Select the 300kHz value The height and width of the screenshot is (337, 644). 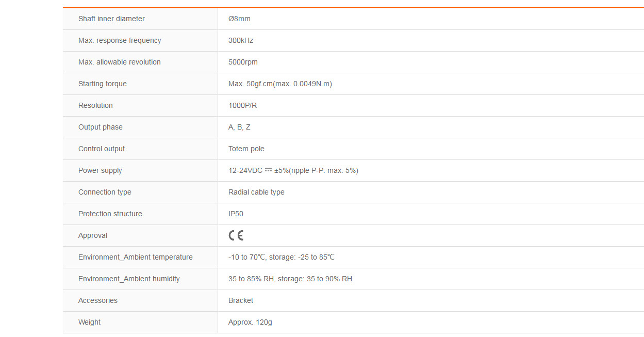pos(241,40)
